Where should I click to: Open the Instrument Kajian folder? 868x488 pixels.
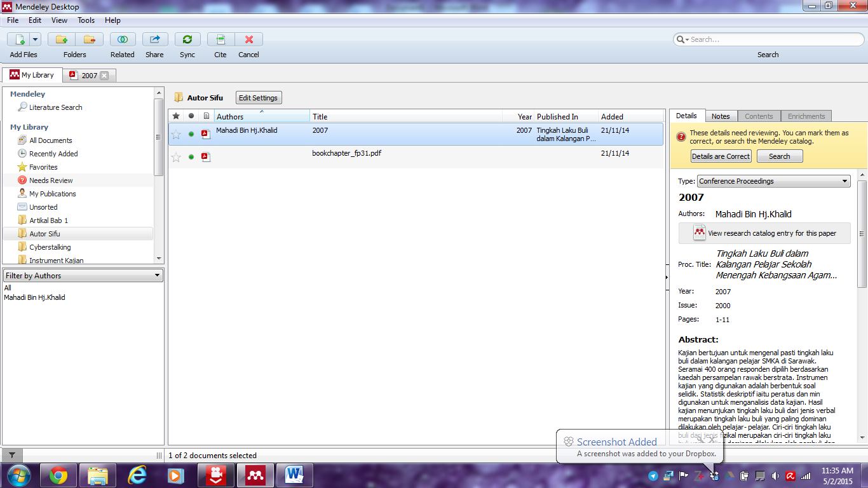tap(56, 261)
